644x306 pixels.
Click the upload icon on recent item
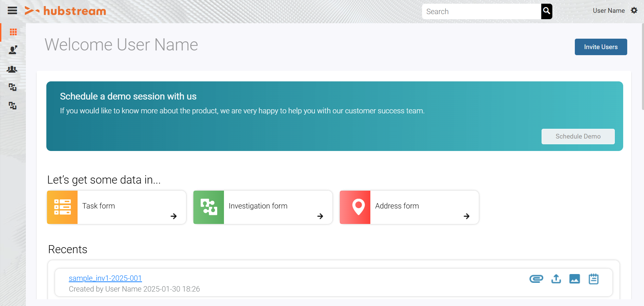click(x=556, y=279)
